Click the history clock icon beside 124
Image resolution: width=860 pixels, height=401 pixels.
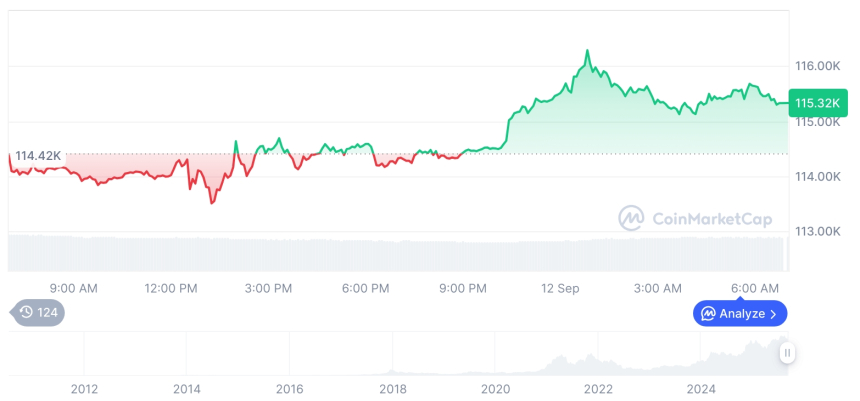coord(26,313)
